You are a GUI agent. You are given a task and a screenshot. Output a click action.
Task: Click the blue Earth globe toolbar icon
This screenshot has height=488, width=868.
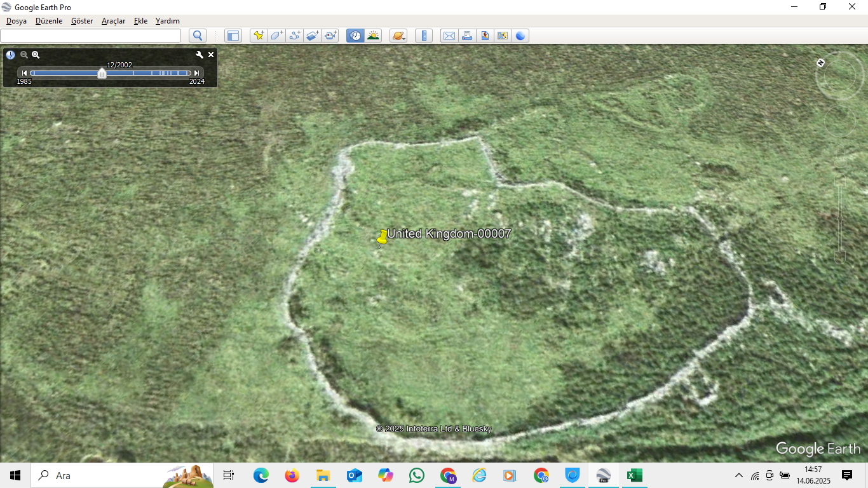(520, 36)
